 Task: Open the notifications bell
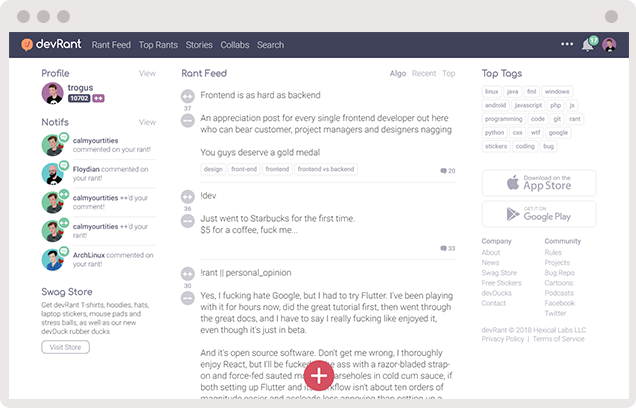[587, 45]
